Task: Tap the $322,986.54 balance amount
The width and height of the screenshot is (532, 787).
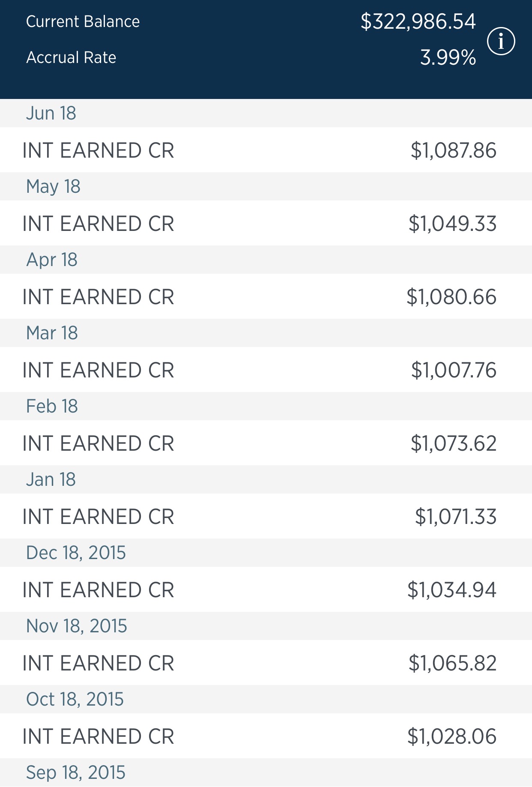Action: (x=418, y=21)
